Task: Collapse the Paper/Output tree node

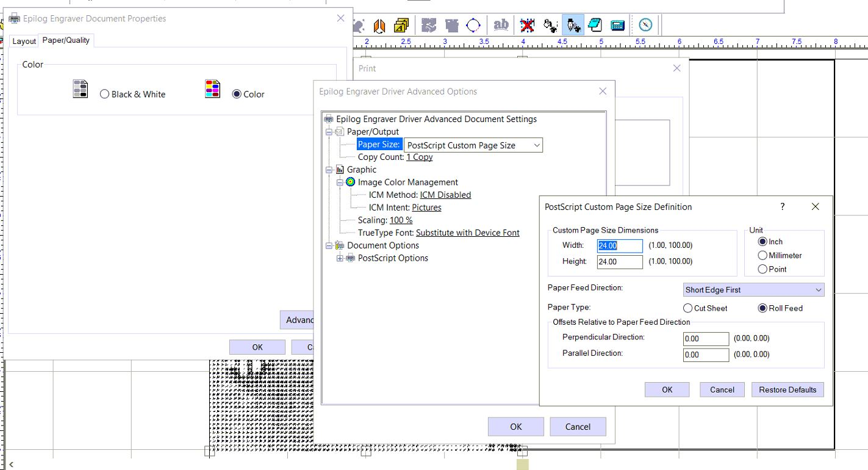Action: [x=329, y=132]
